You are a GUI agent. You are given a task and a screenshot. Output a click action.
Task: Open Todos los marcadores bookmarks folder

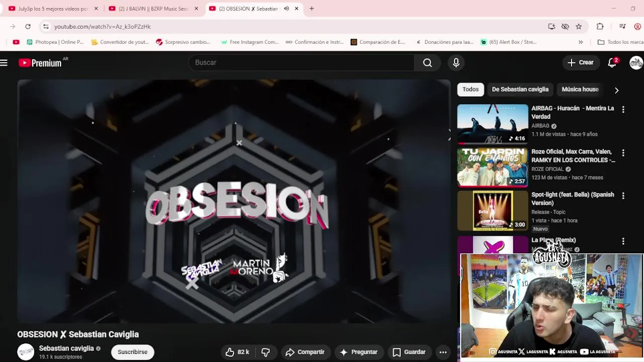click(620, 42)
